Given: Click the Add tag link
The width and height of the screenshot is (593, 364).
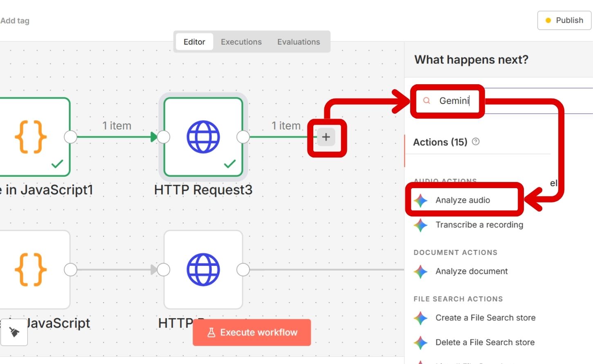Looking at the screenshot, I should pyautogui.click(x=15, y=20).
